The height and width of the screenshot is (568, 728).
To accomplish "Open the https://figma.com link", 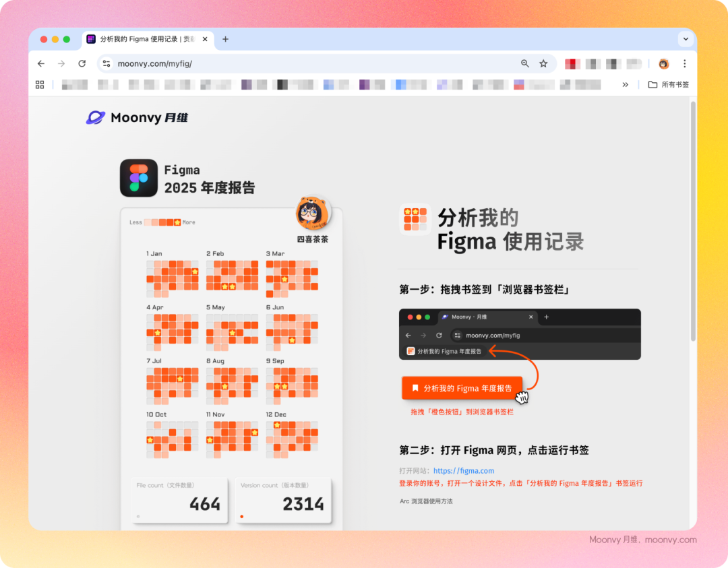I will [x=464, y=471].
